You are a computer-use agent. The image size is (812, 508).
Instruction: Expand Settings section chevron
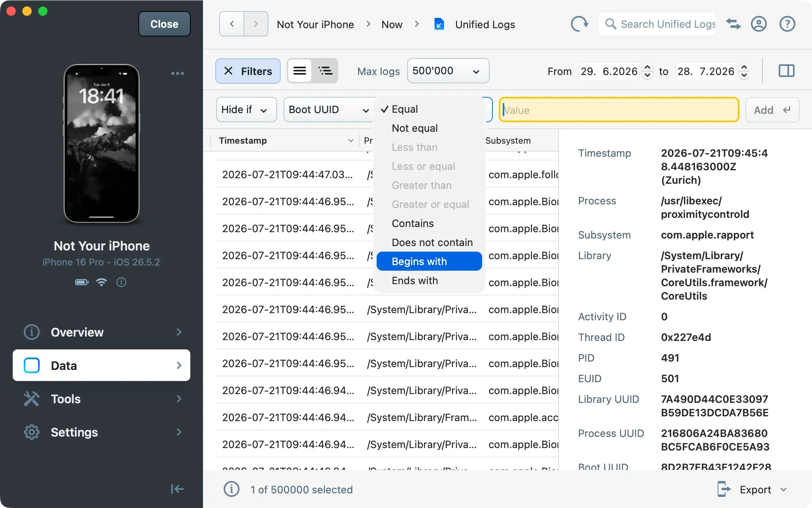(179, 432)
